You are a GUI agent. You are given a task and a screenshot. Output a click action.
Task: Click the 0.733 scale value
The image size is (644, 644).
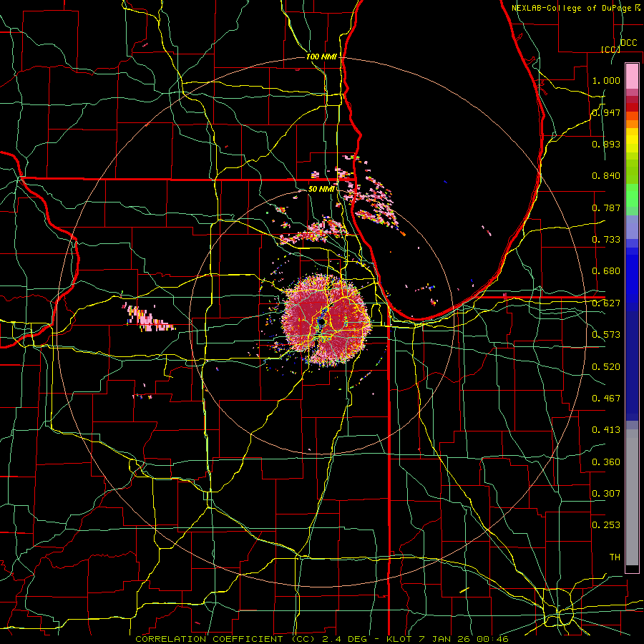pos(606,240)
